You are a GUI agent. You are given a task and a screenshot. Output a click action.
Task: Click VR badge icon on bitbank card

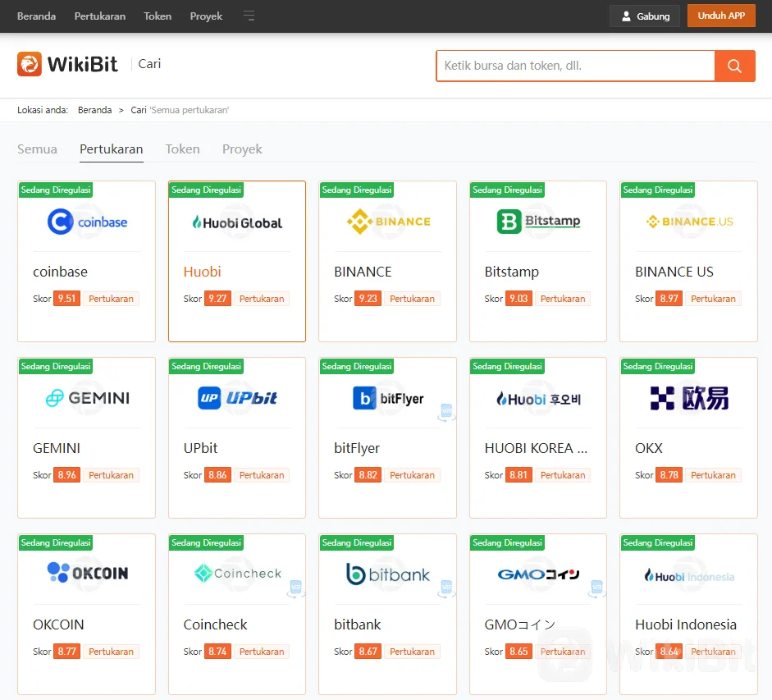(446, 588)
